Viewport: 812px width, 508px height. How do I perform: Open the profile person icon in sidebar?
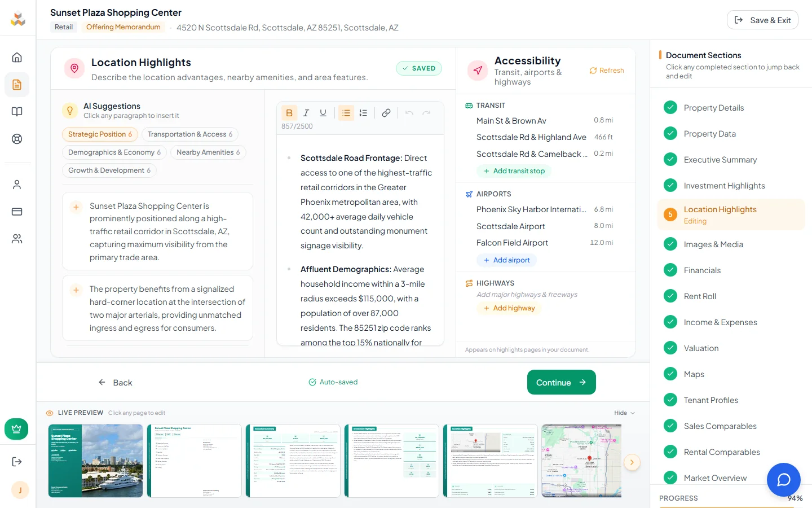pyautogui.click(x=17, y=184)
